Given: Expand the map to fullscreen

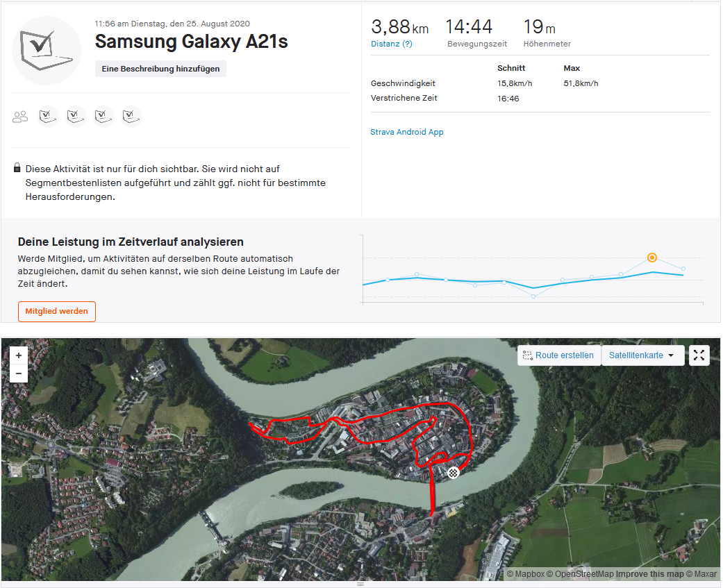Looking at the screenshot, I should coord(699,355).
